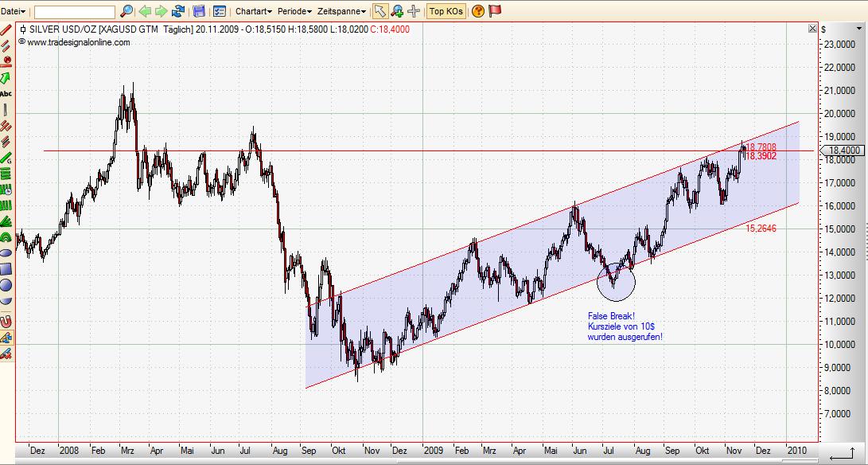Click the 15,2646 channel price label
The height and width of the screenshot is (465, 868).
(x=761, y=228)
